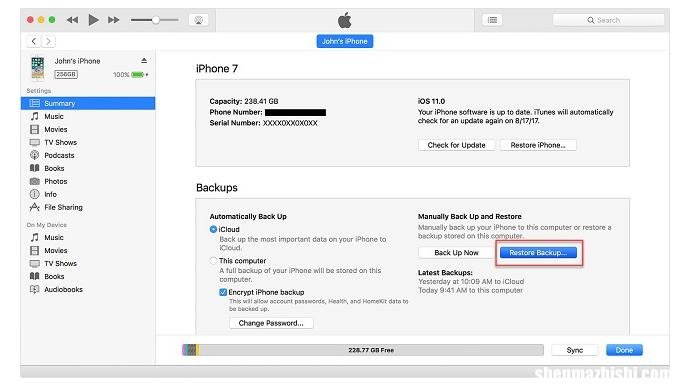Click the storage capacity bar

pyautogui.click(x=363, y=350)
